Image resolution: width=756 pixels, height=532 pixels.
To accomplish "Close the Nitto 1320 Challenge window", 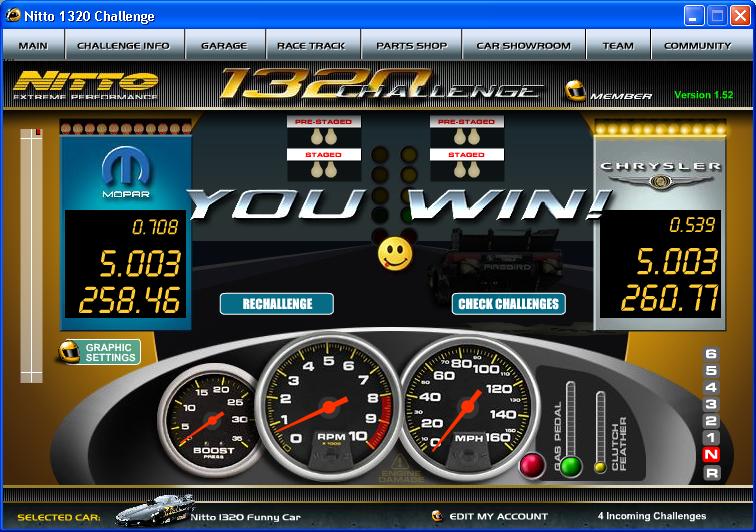I will tap(740, 16).
